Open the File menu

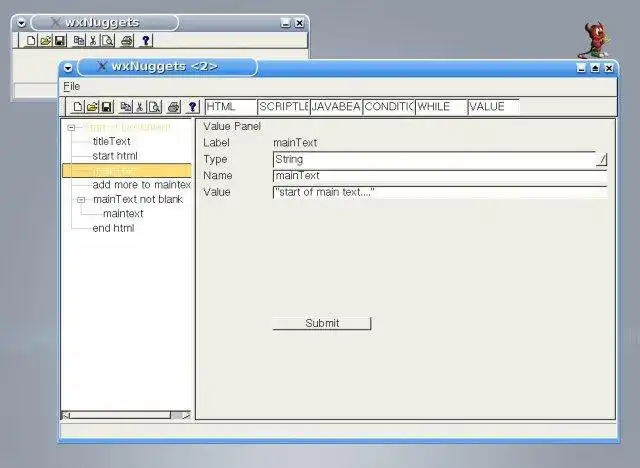[x=71, y=87]
